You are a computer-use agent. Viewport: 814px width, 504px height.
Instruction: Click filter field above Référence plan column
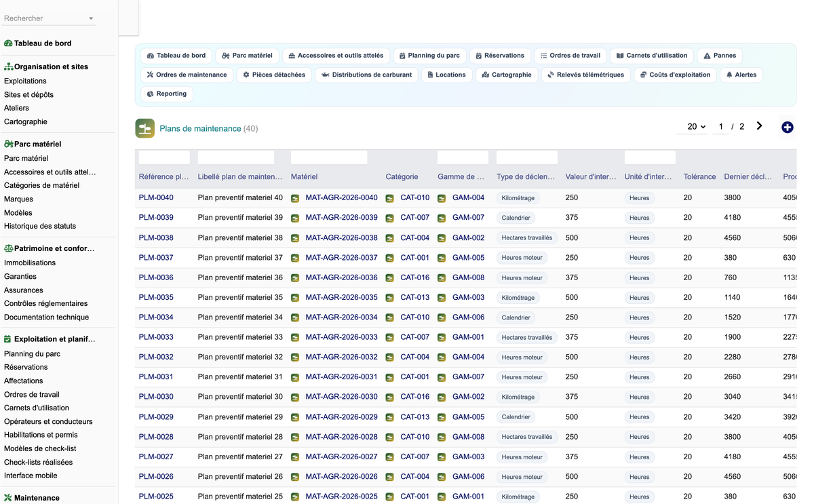pyautogui.click(x=164, y=157)
